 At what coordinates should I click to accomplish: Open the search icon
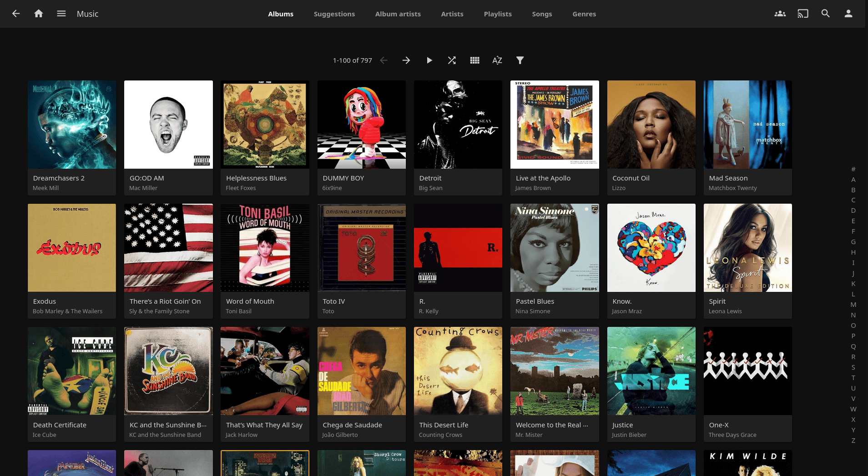pyautogui.click(x=826, y=14)
